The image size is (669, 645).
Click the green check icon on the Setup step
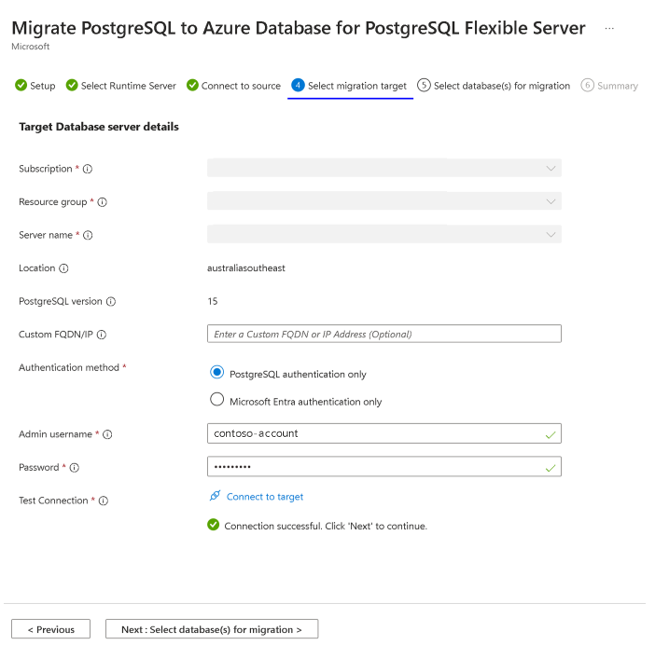(x=21, y=85)
